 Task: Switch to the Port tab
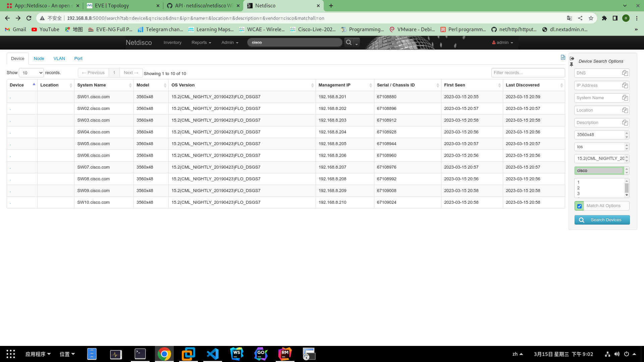78,59
